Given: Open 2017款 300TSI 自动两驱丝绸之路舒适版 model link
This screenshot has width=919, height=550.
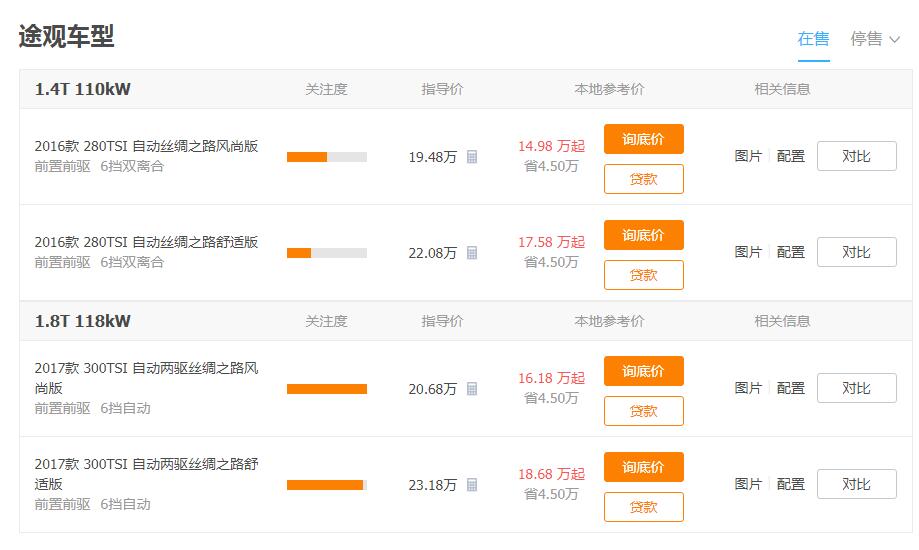Looking at the screenshot, I should point(147,474).
